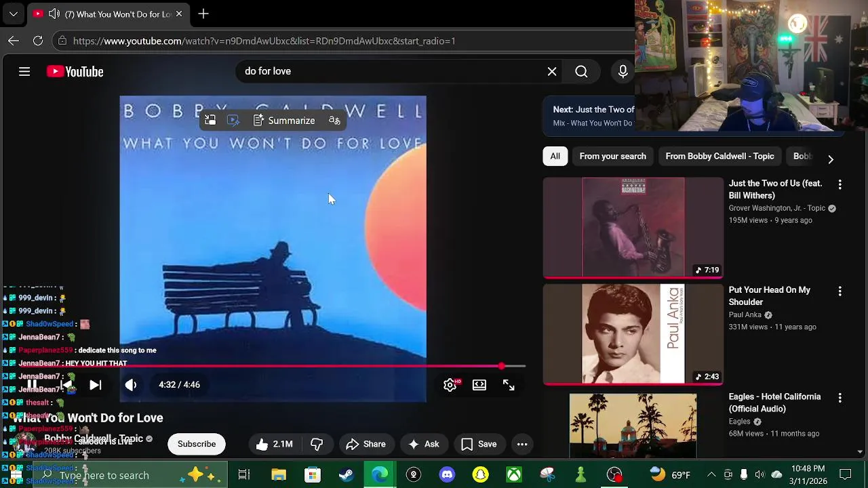Open the volume control in system tray
This screenshot has height=488, width=868.
[x=759, y=474]
